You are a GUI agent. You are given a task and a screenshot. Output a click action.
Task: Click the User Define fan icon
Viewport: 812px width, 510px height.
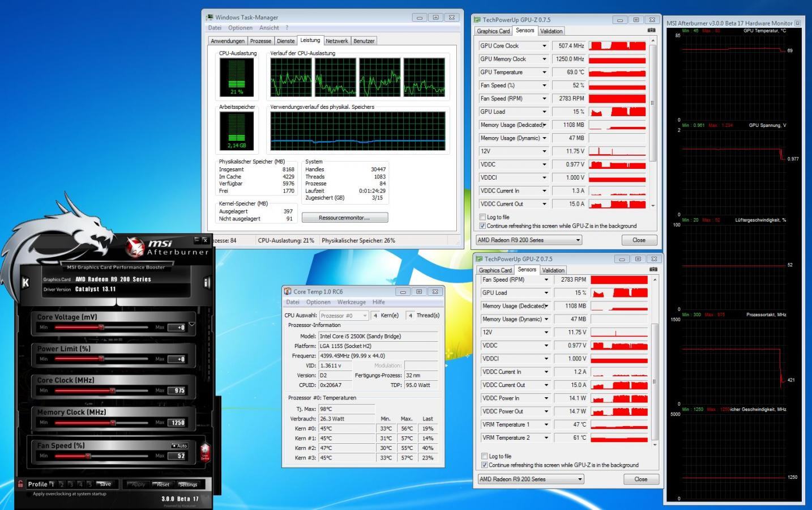coord(205,452)
